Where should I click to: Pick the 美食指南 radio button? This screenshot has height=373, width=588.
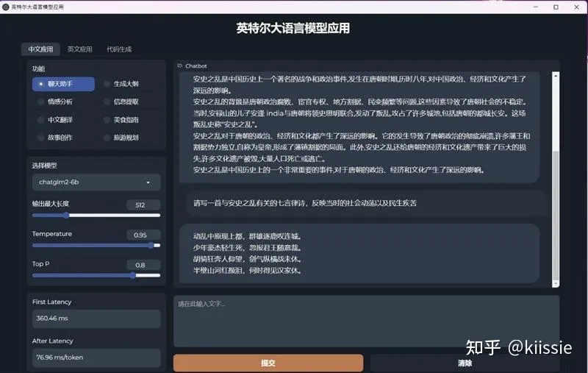[122, 120]
